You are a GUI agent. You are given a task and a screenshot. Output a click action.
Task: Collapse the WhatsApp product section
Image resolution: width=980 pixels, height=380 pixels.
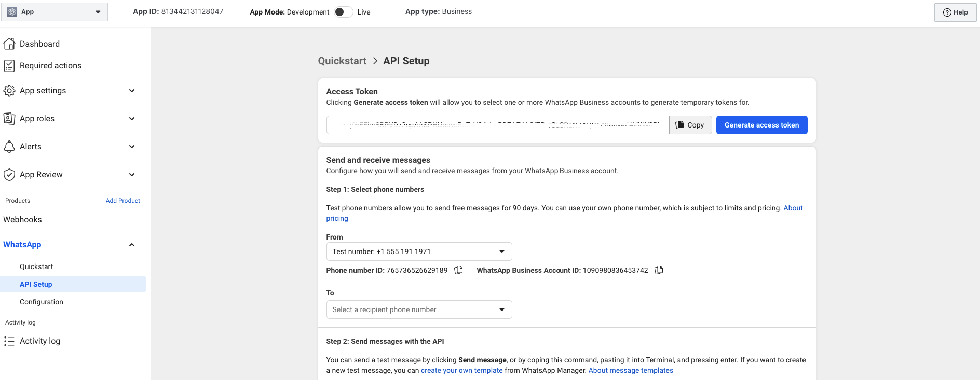132,245
